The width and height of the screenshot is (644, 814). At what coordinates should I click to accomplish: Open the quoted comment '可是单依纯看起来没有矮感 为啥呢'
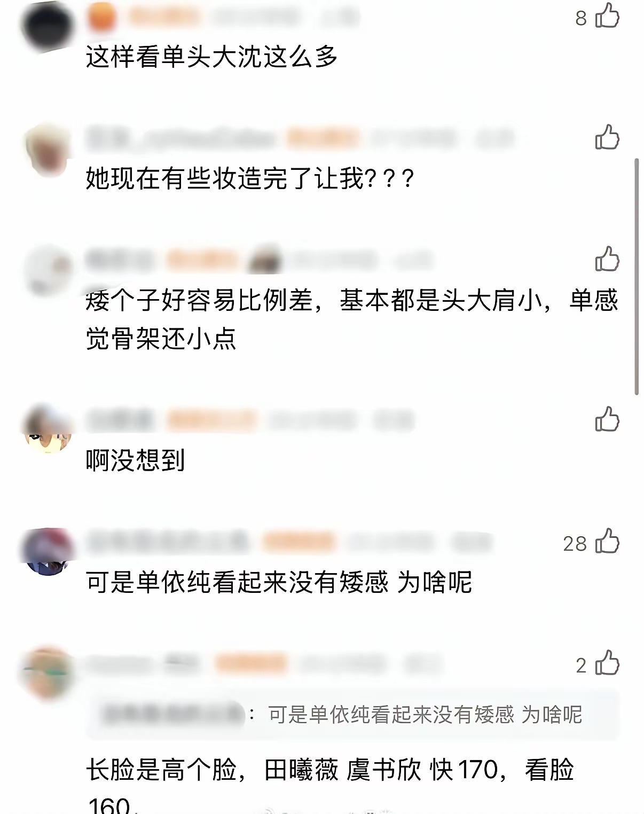click(352, 714)
